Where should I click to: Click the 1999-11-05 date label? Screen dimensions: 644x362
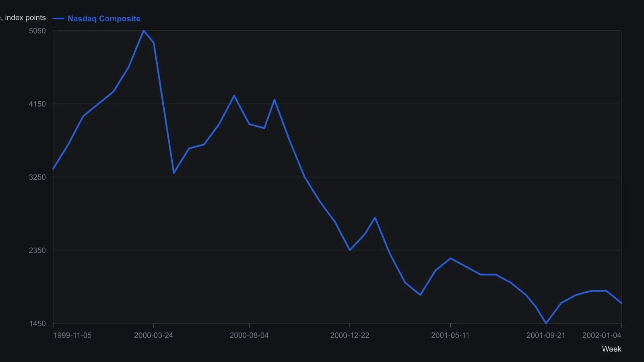[72, 335]
